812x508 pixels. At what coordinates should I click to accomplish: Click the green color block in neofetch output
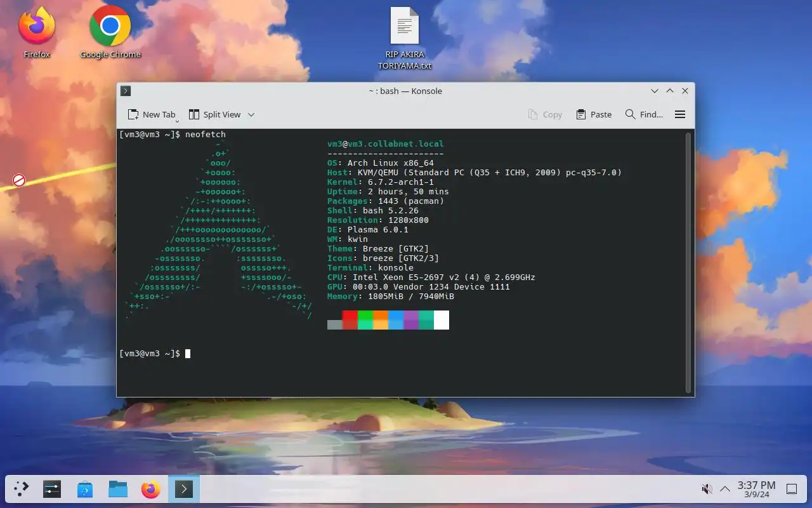[365, 320]
